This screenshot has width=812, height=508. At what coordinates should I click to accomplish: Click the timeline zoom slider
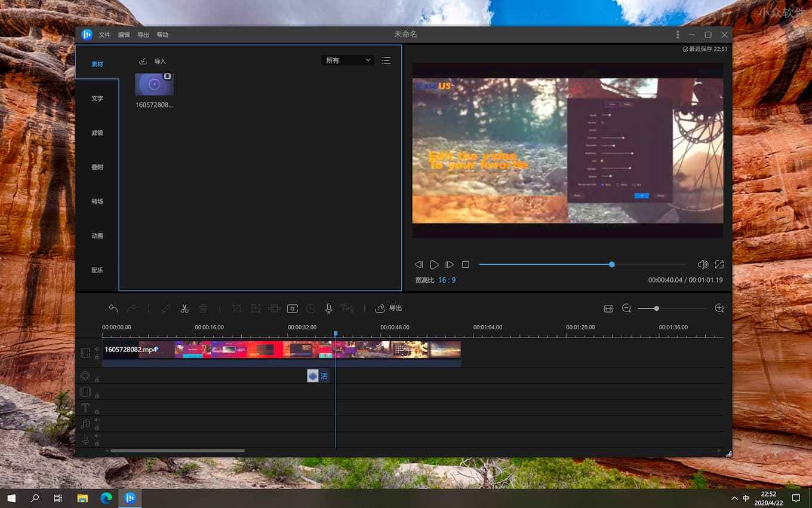pyautogui.click(x=672, y=308)
